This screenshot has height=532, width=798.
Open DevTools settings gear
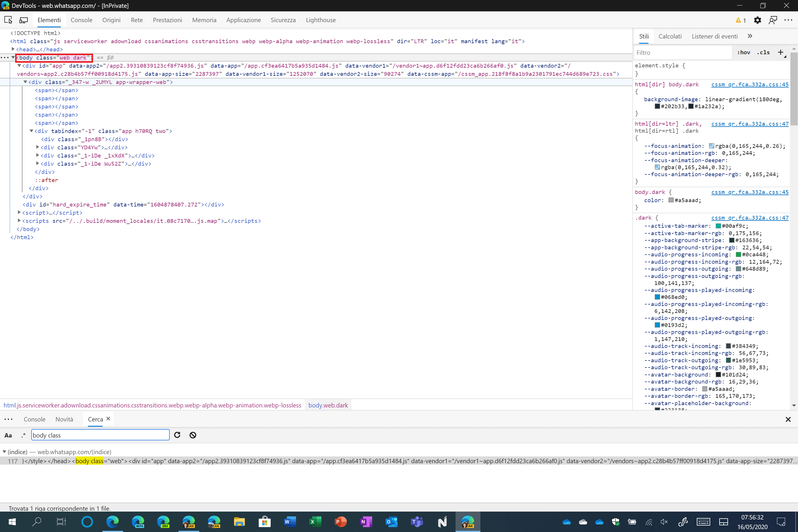point(757,20)
